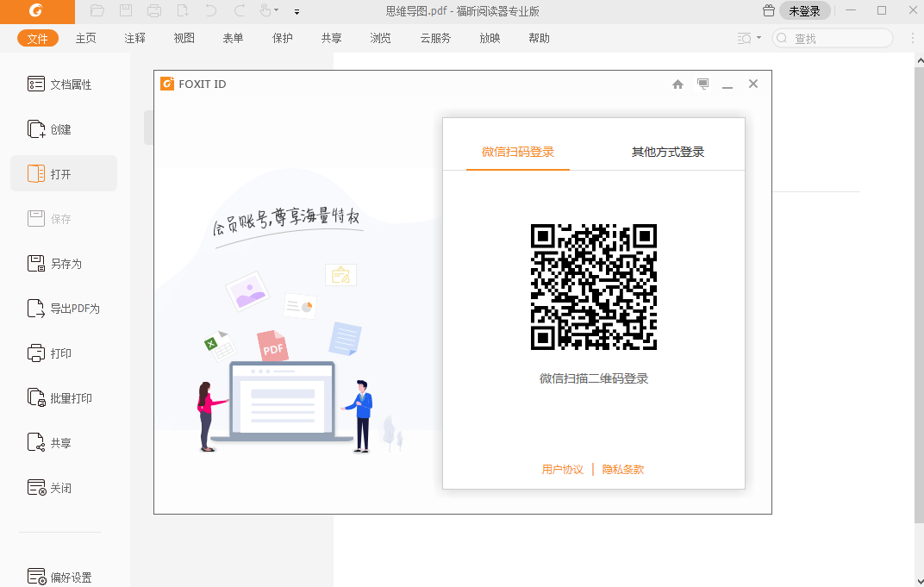
Task: Click the home icon in the FOXIT ID dialog
Action: click(x=677, y=84)
